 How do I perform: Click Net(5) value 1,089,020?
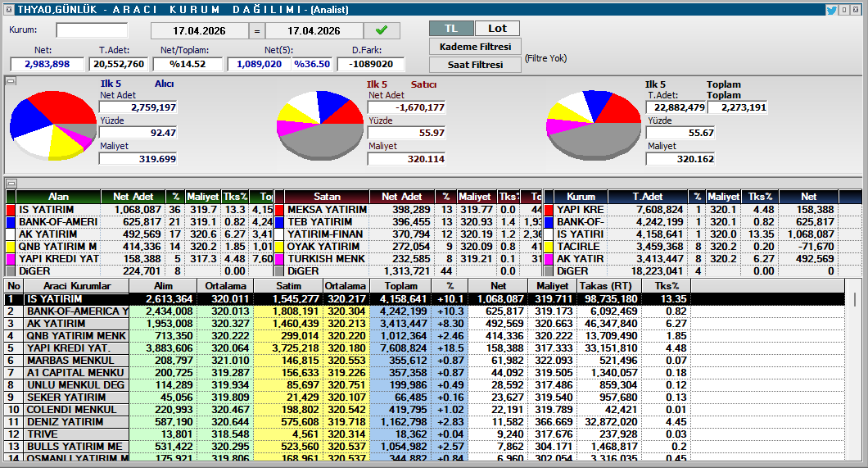259,64
